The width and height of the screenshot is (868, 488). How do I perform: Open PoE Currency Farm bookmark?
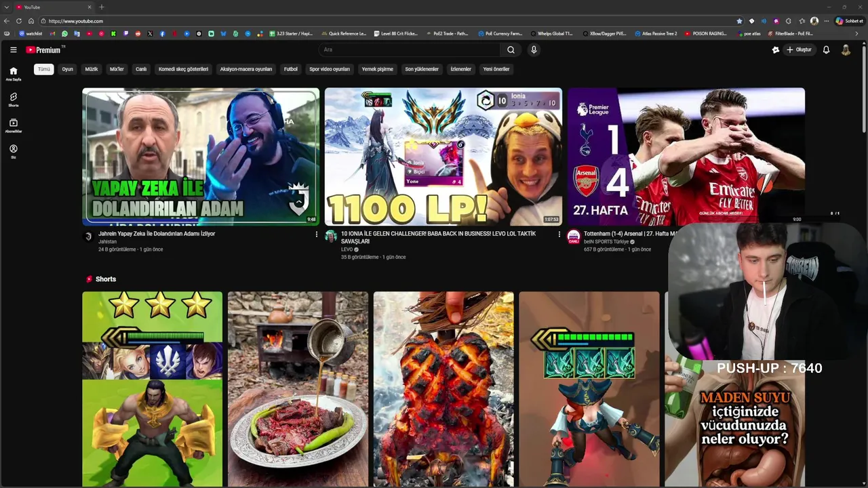(500, 33)
